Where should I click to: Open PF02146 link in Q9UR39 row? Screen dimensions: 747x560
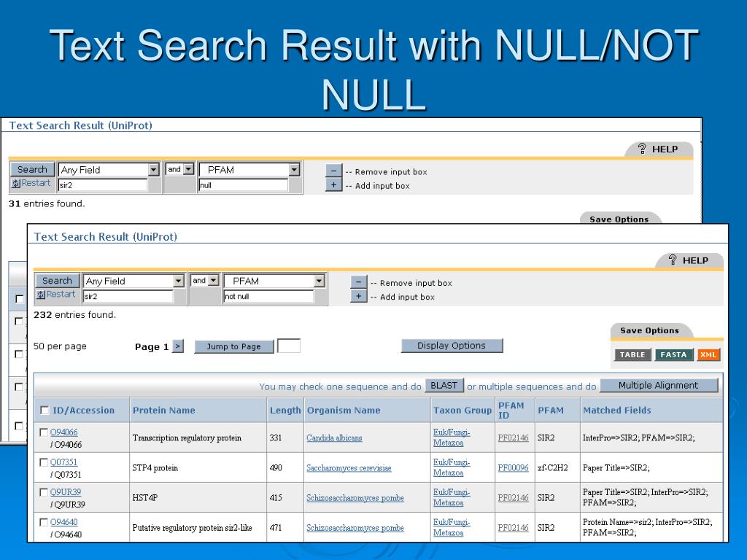tap(513, 497)
